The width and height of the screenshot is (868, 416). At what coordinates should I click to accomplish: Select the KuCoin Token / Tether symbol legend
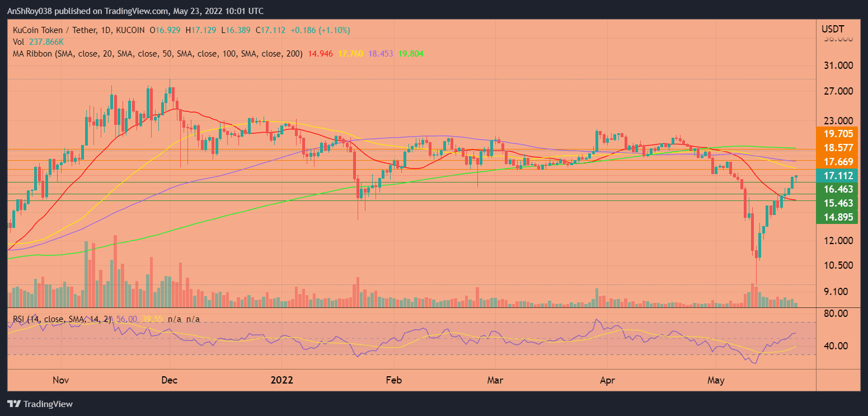tap(55, 31)
